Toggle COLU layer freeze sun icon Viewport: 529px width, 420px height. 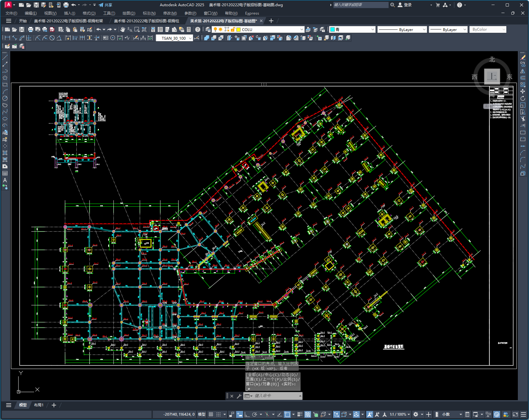tap(221, 29)
